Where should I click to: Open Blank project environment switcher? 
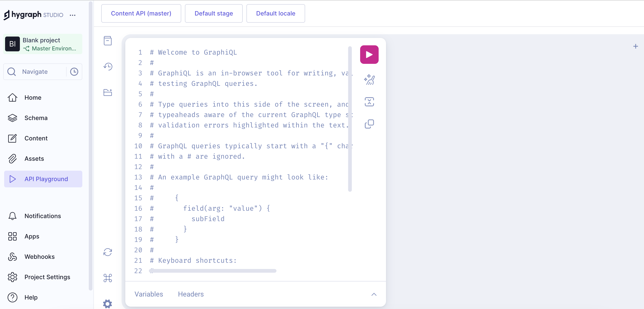coord(43,44)
